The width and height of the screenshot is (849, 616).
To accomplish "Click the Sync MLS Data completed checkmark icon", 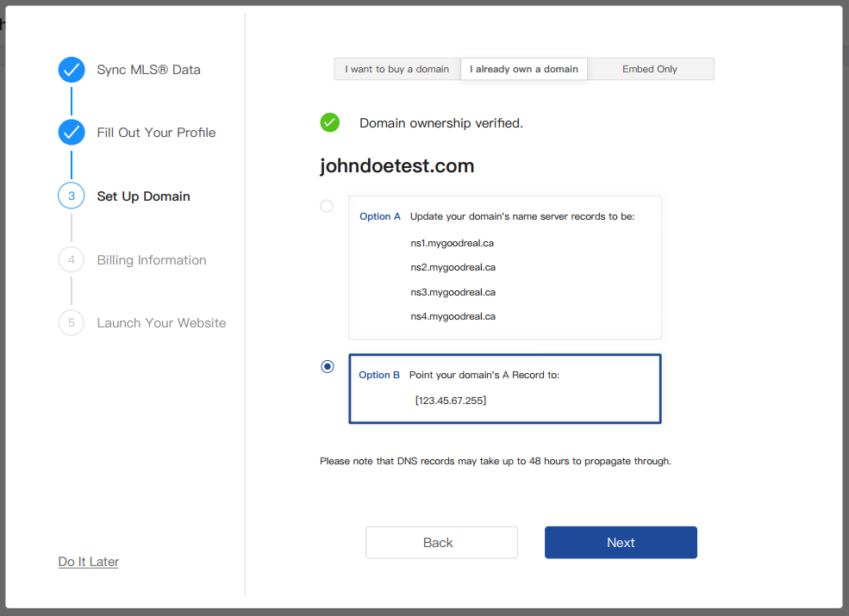I will point(72,70).
